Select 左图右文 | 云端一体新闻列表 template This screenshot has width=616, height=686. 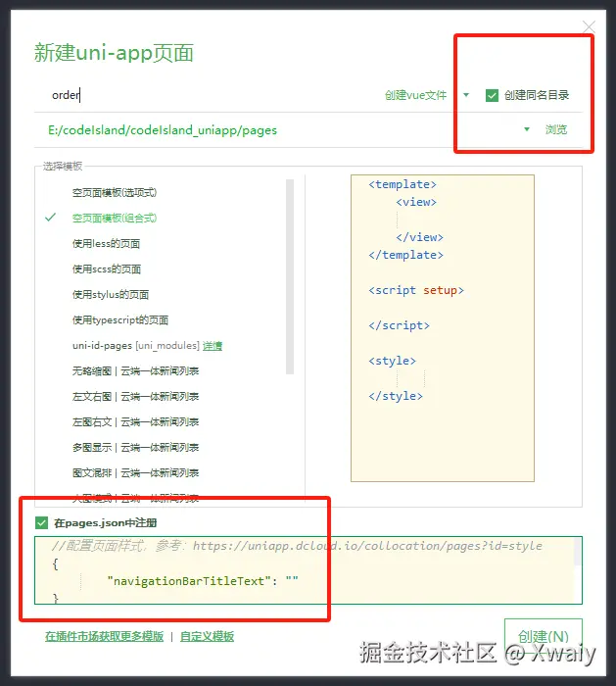pyautogui.click(x=135, y=421)
